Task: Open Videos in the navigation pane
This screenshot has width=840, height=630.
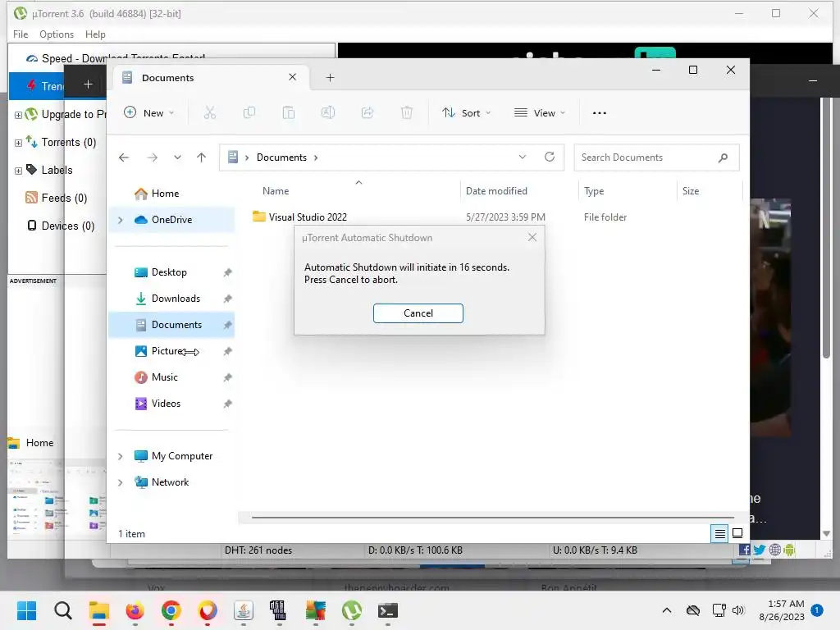Action: point(166,404)
